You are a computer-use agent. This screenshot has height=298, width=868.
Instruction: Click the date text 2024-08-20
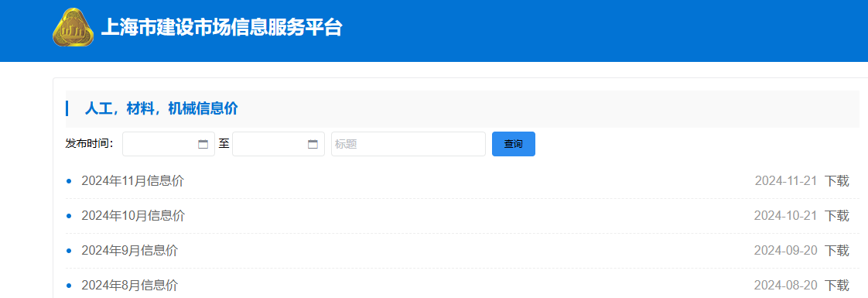[786, 286]
